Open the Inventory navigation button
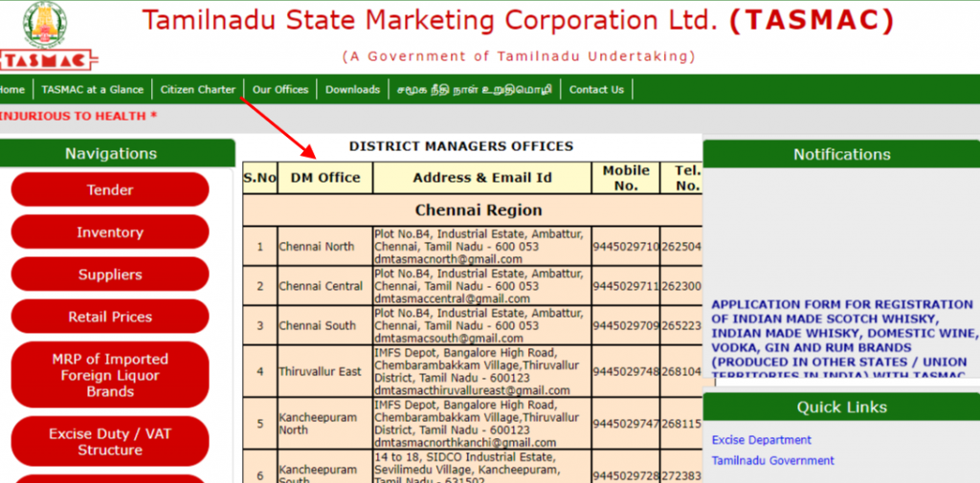 click(110, 231)
